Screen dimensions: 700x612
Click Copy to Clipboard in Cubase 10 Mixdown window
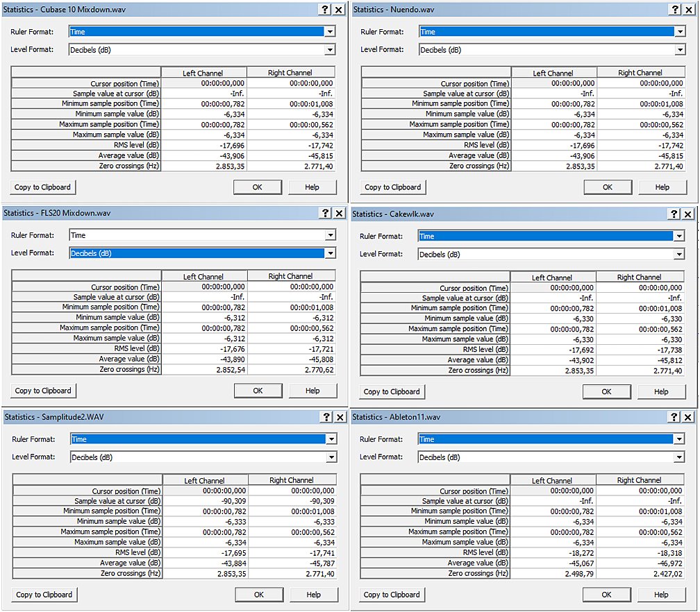(43, 187)
